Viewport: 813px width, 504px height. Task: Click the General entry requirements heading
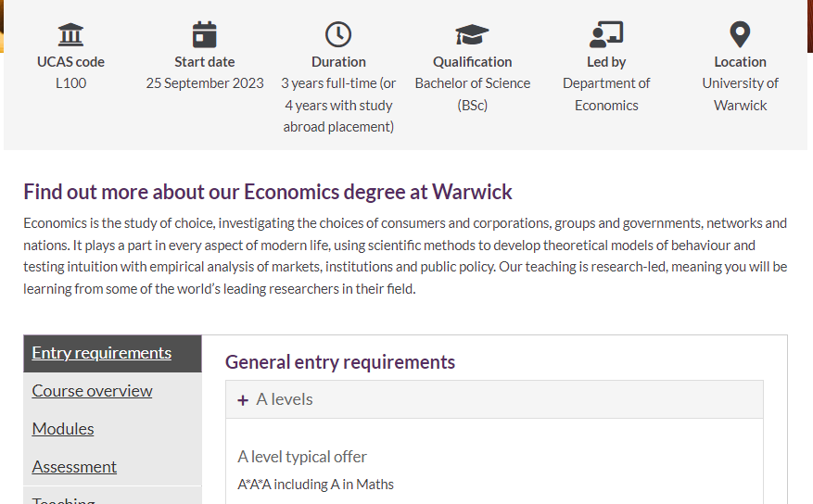pyautogui.click(x=340, y=362)
